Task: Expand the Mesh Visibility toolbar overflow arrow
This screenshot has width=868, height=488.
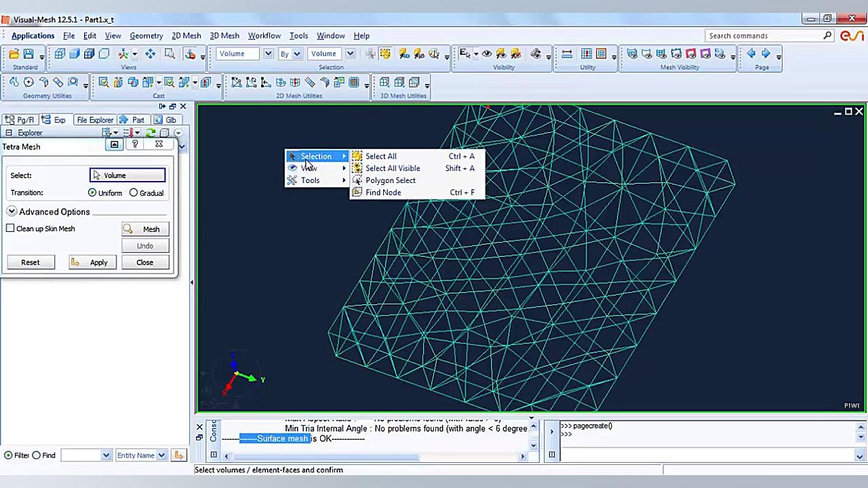Action: tap(733, 57)
